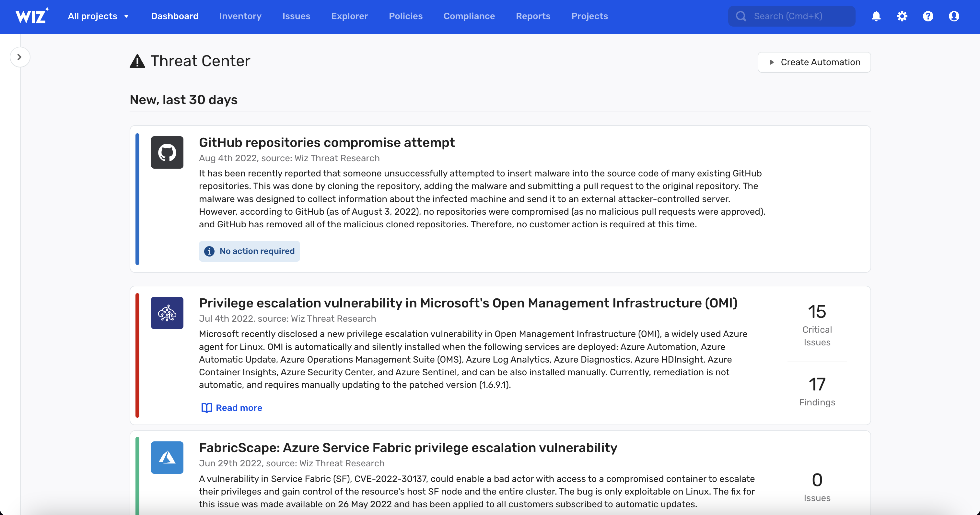
Task: Click the 'Aug 4th 2022, source: Wiz Threat Research' text
Action: 289,158
